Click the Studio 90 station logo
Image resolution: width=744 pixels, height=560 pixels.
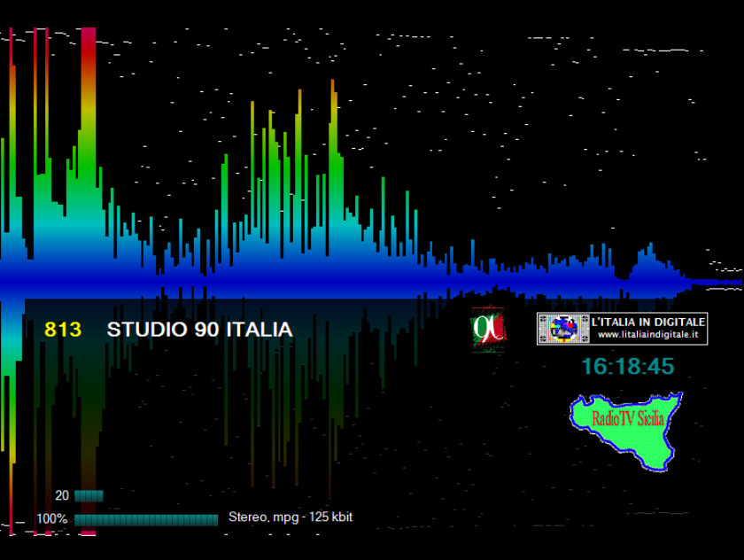pyautogui.click(x=488, y=330)
